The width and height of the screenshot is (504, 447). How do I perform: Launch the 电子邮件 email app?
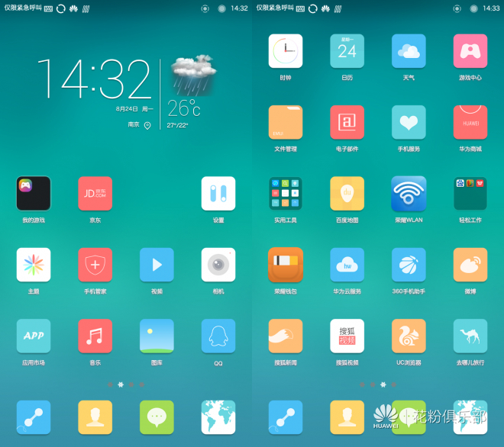tap(347, 122)
